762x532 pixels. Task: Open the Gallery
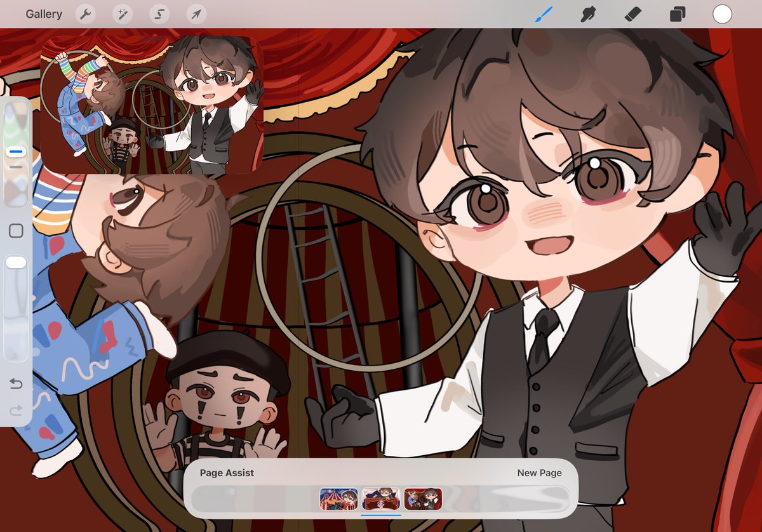44,14
